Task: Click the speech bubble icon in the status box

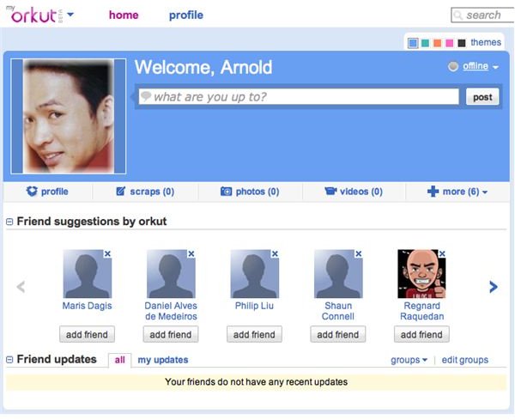Action: click(x=146, y=96)
